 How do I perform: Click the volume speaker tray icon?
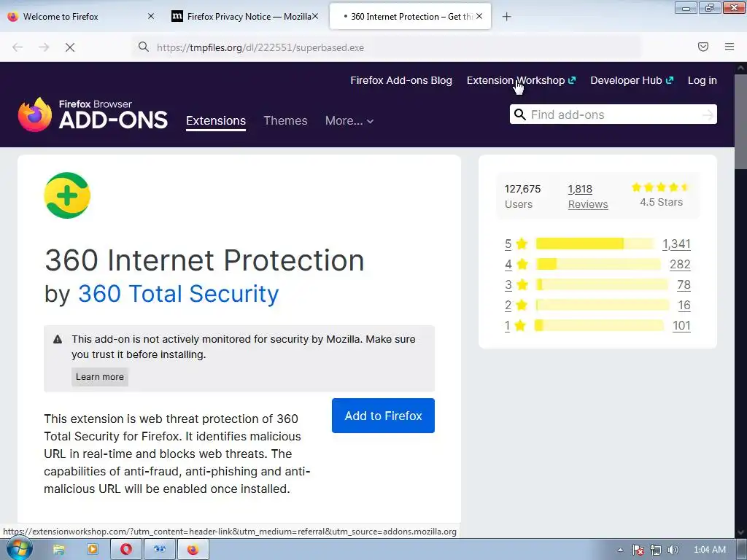pos(673,550)
